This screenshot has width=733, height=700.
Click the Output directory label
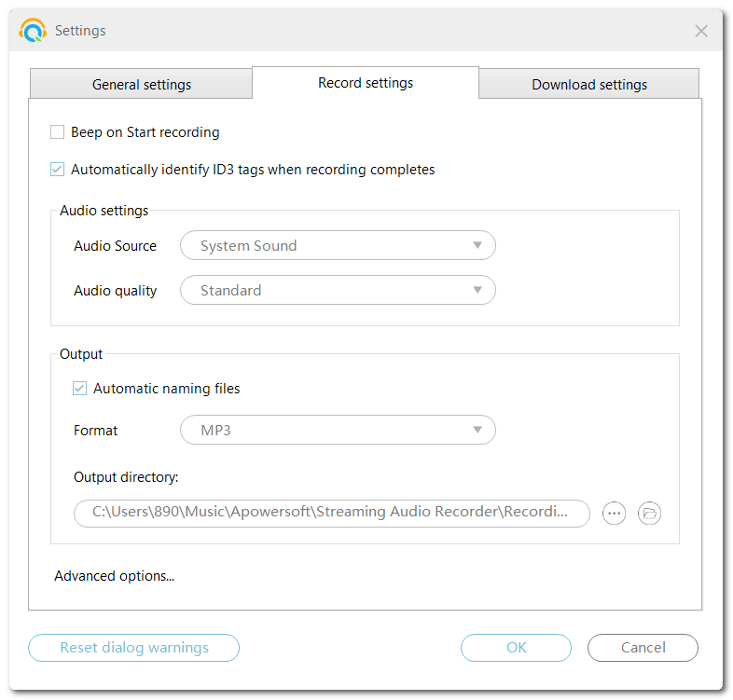(x=126, y=477)
